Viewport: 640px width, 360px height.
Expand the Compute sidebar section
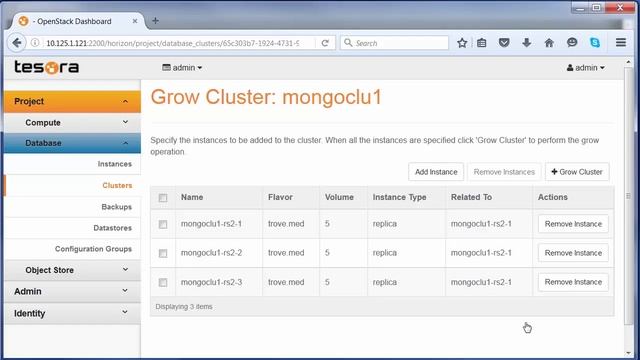[x=72, y=122]
